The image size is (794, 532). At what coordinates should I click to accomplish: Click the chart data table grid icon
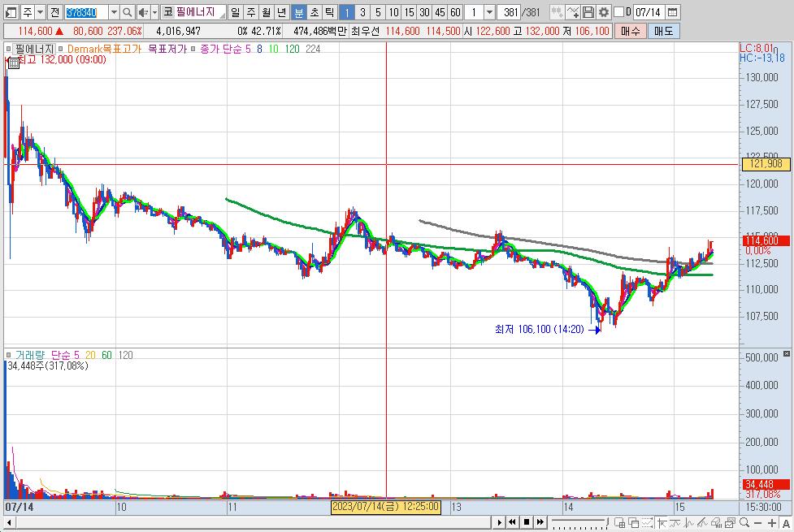click(x=14, y=63)
